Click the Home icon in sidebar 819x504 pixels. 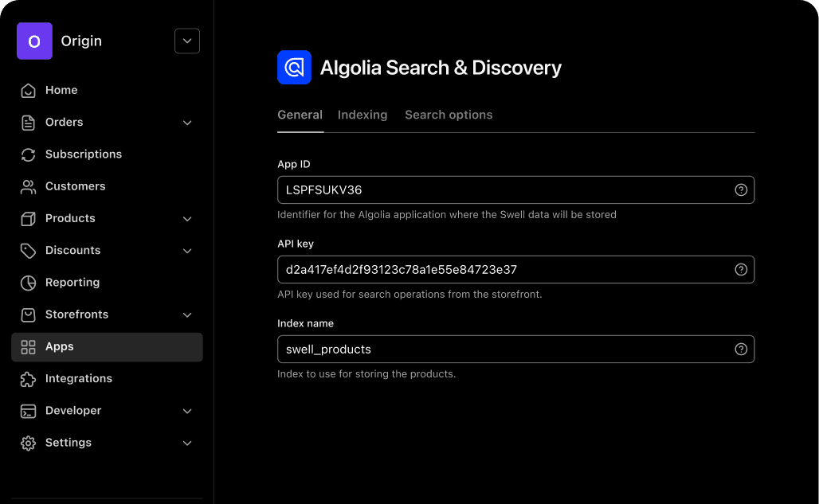tap(29, 90)
